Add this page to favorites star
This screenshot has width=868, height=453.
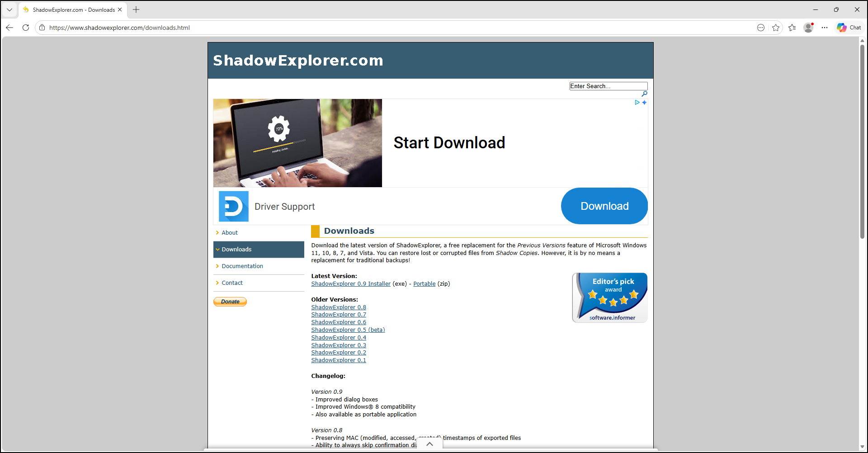point(776,28)
